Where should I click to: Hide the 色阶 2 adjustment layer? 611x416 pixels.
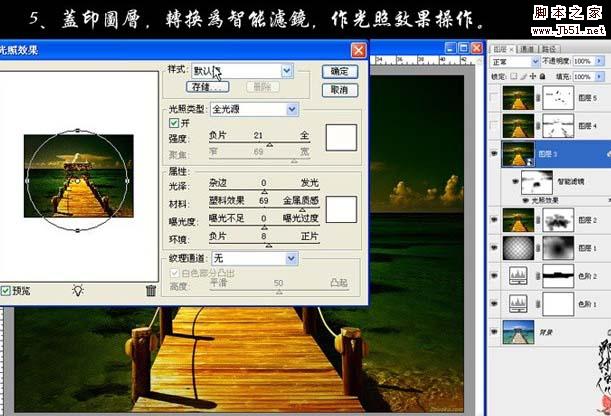(494, 276)
